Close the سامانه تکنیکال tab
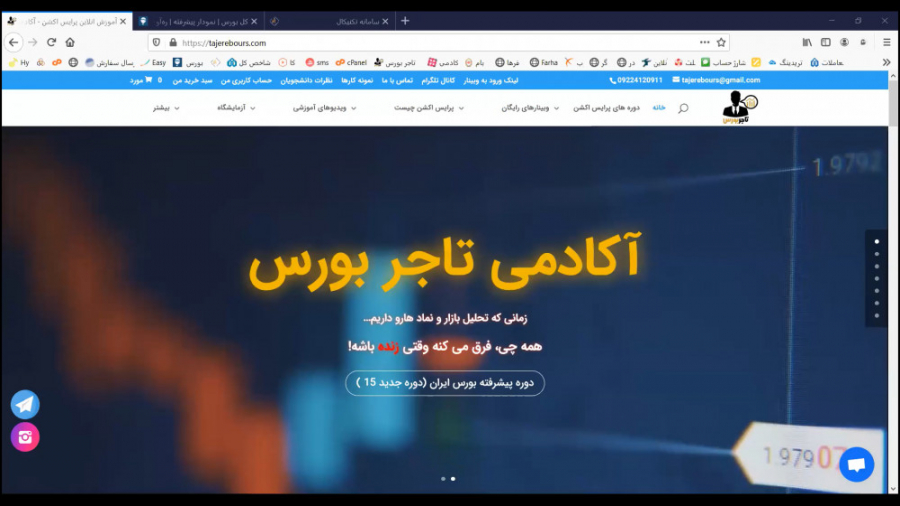This screenshot has width=900, height=506. tap(385, 21)
